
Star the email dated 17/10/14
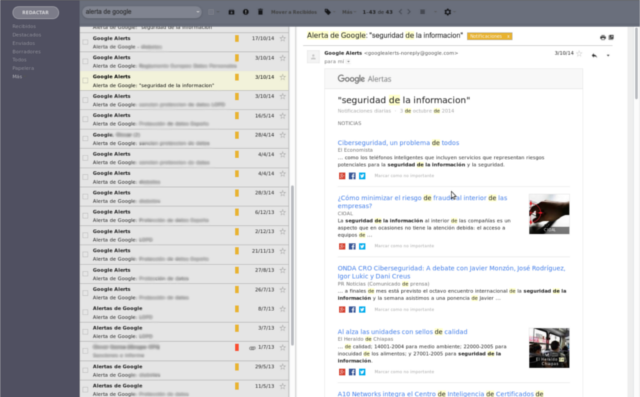click(x=282, y=38)
